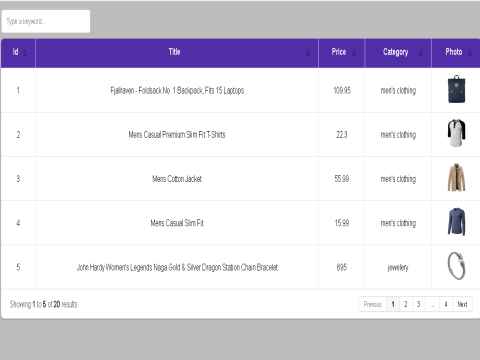Open the silver bracelet product photo
This screenshot has height=360, width=480.
pos(456,266)
